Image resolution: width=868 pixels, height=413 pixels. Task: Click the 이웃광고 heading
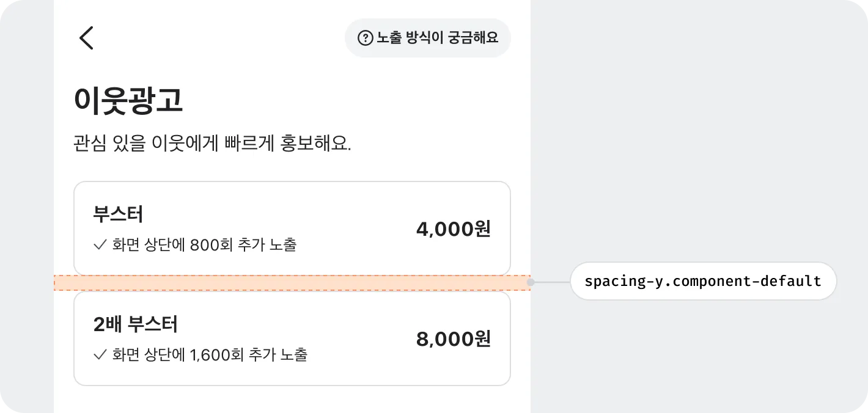(x=128, y=101)
